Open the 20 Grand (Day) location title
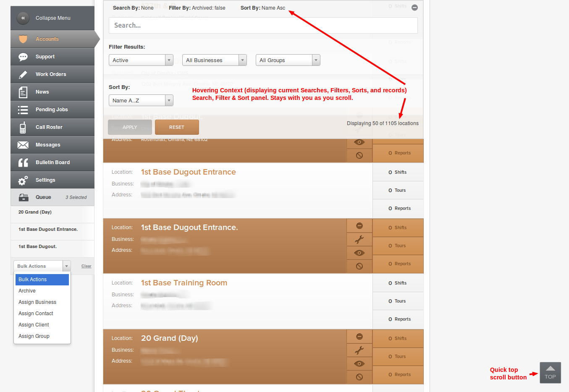Viewport: 569px width, 392px height. [169, 338]
